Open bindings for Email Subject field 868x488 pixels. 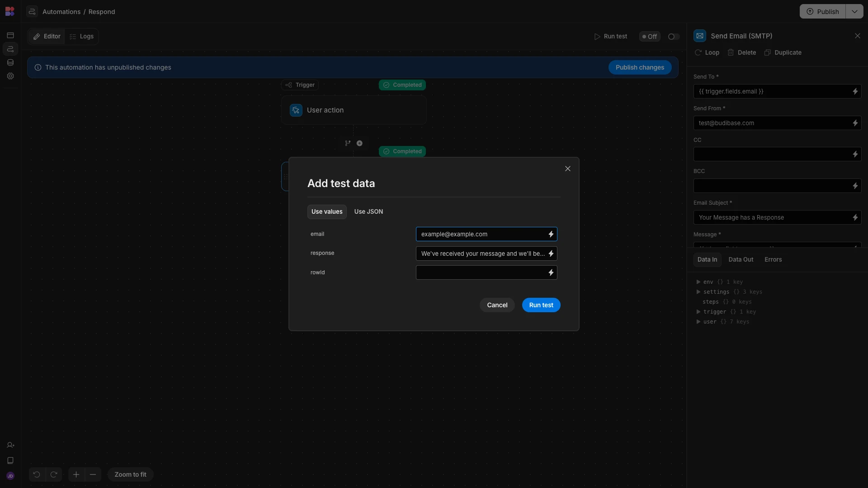[x=855, y=217]
